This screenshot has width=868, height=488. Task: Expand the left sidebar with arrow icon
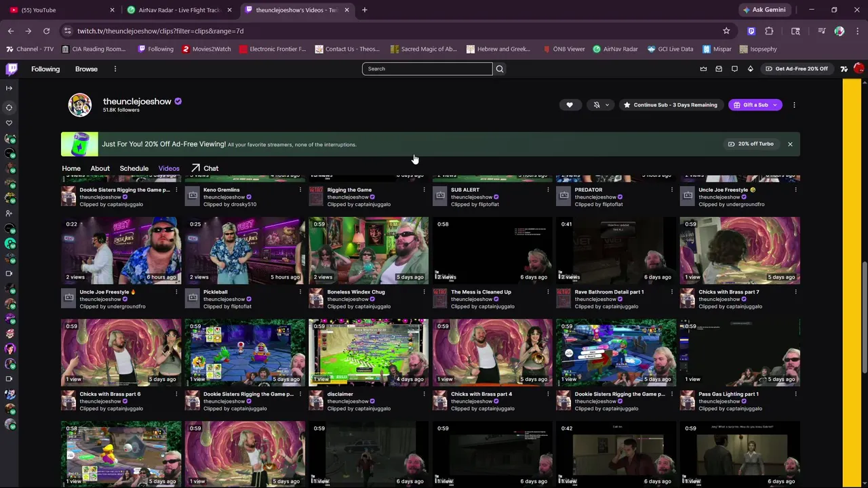(x=9, y=88)
